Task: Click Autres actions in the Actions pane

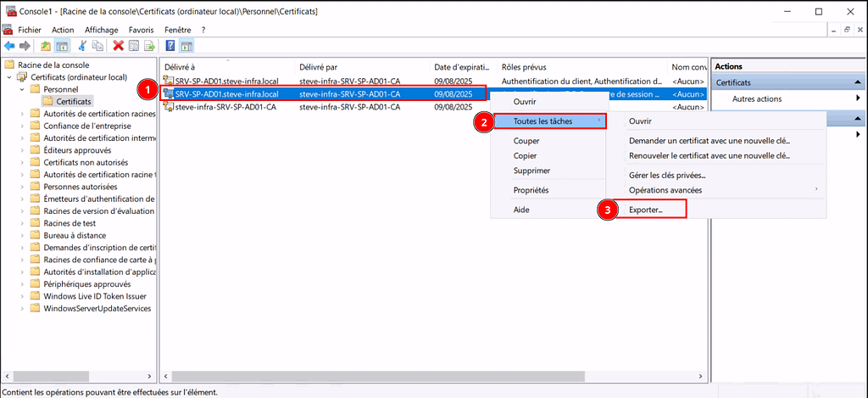Action: [x=756, y=99]
